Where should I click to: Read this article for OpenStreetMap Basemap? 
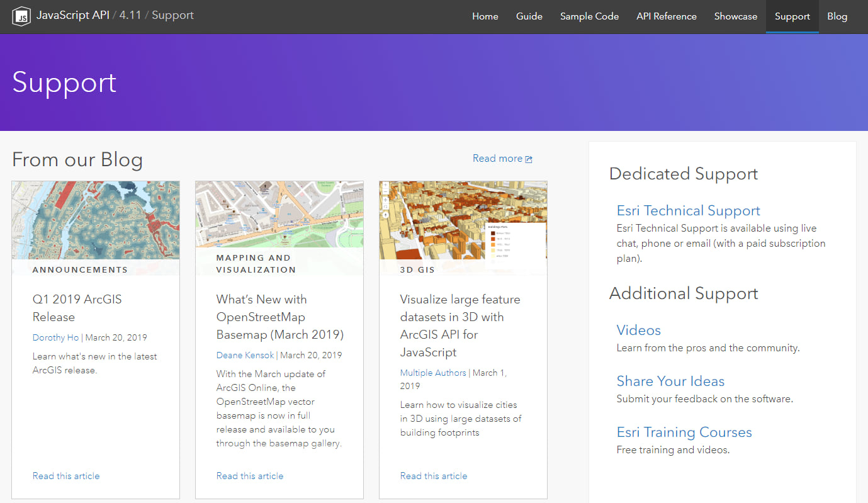[x=250, y=476]
